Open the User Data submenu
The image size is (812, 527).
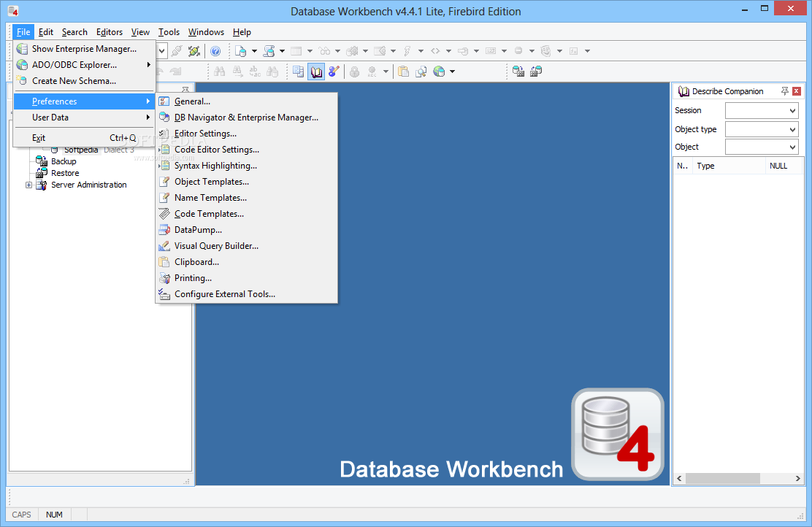point(84,118)
